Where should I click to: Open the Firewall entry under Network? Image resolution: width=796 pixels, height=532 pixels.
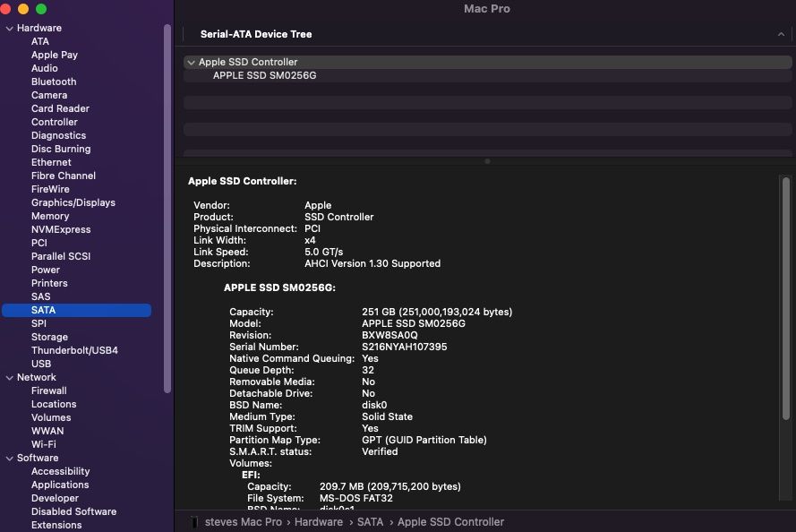tap(48, 390)
